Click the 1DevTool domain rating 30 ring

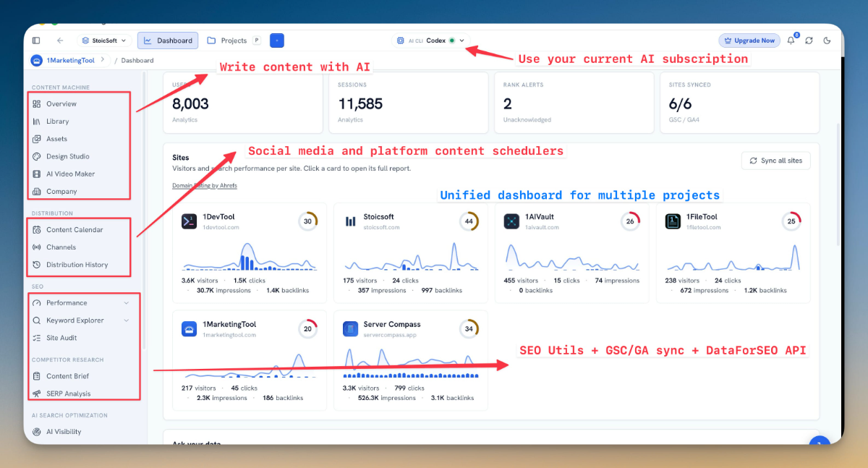point(307,221)
